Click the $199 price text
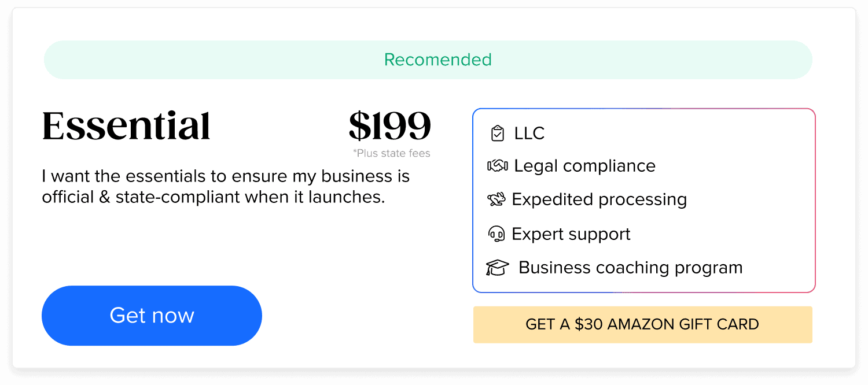This screenshot has height=385, width=868. tap(390, 126)
